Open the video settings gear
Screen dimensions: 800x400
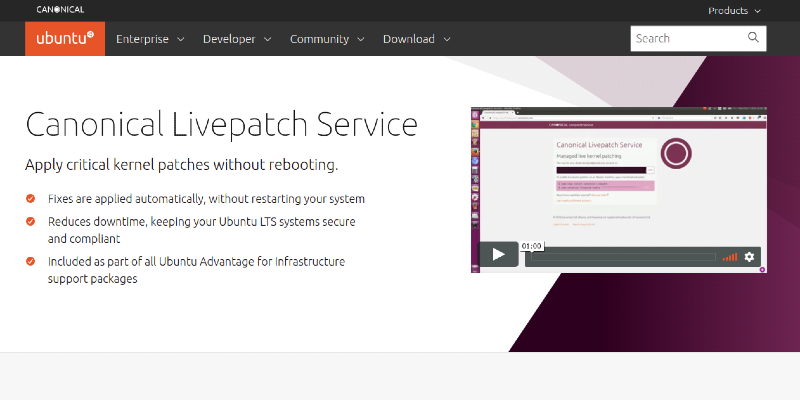tap(749, 257)
